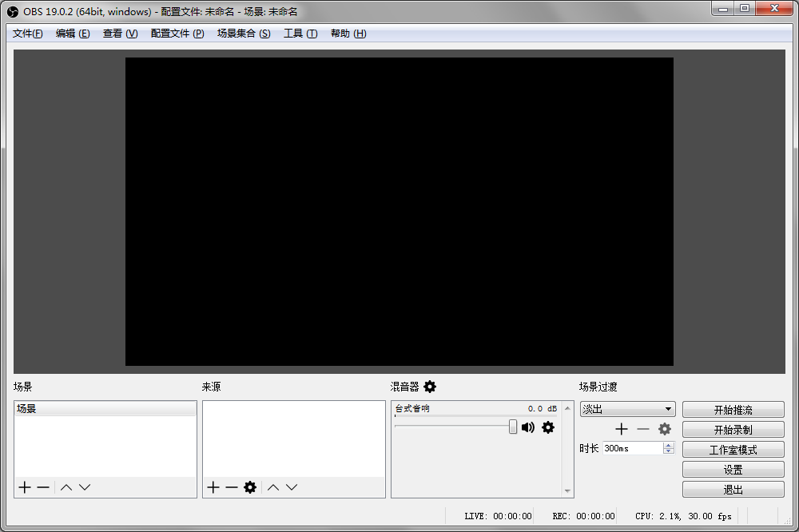The height and width of the screenshot is (532, 799).
Task: Mute the 台式音响 speaker icon
Action: (x=528, y=427)
